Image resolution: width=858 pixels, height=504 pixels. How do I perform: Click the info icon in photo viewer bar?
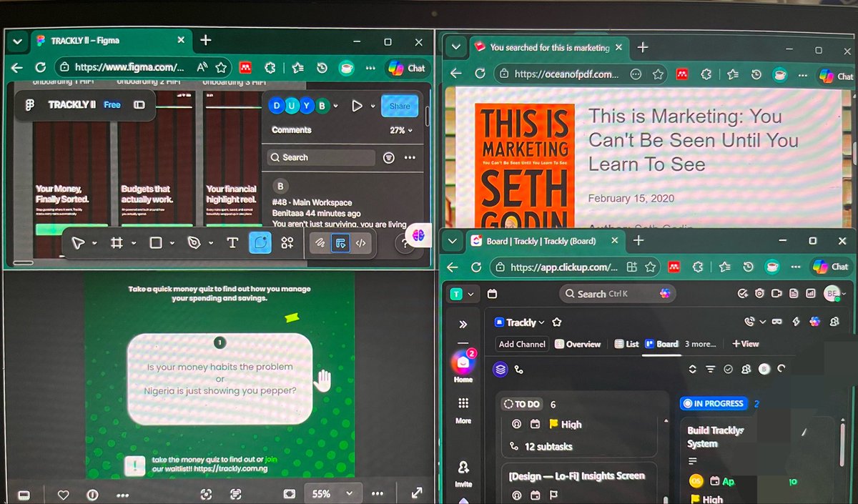coord(92,494)
